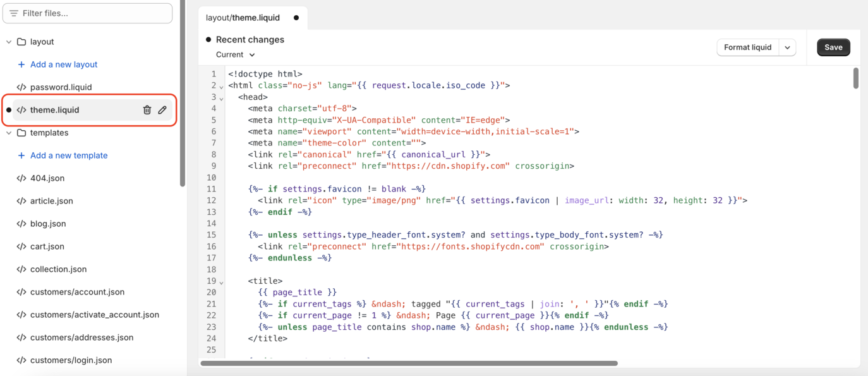Rename theme.liquid with the pencil icon

click(162, 110)
